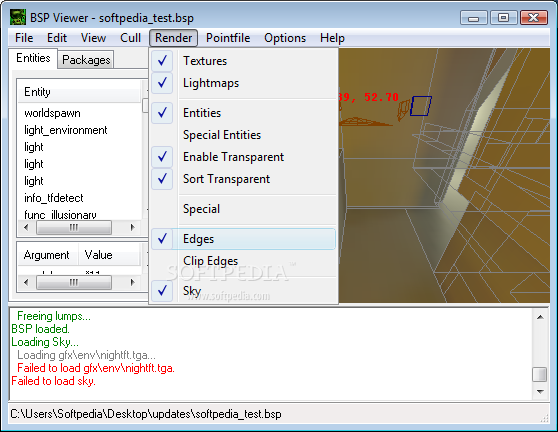Enable Clip Edges option
Image resolution: width=558 pixels, height=432 pixels.
(244, 261)
